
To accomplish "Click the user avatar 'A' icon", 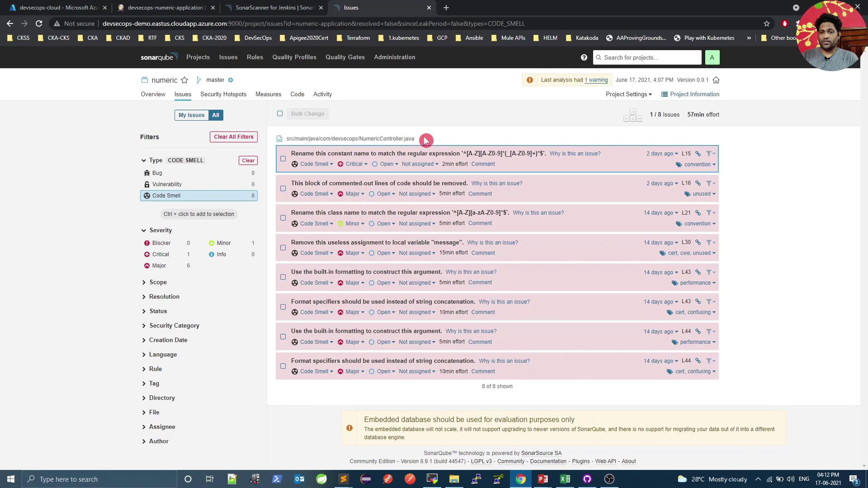I will pos(712,57).
